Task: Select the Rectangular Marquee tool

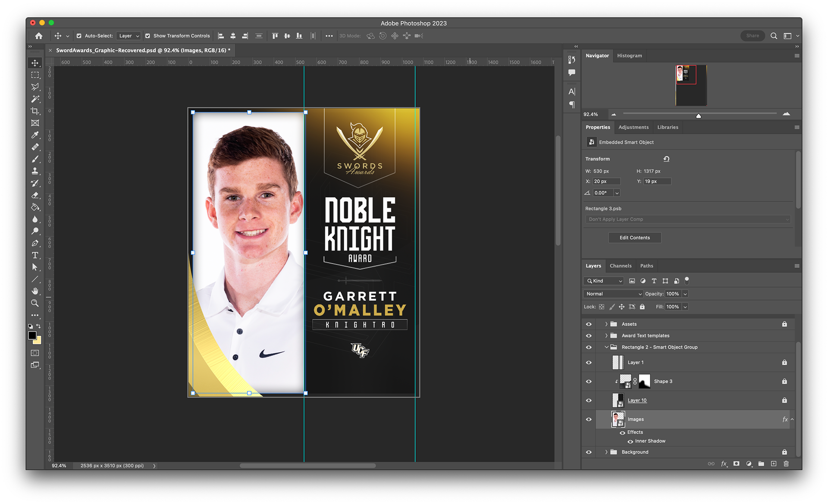Action: (35, 75)
